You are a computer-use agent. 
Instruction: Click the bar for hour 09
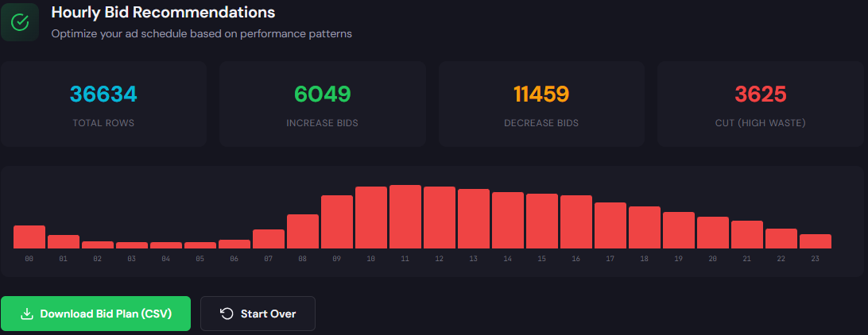pos(337,221)
